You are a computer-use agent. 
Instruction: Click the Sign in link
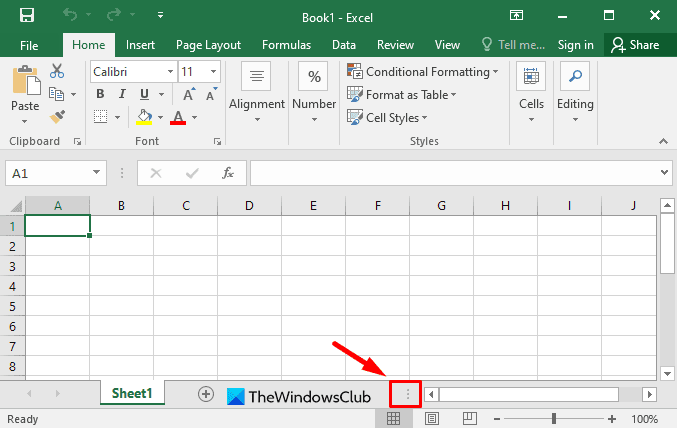click(576, 45)
